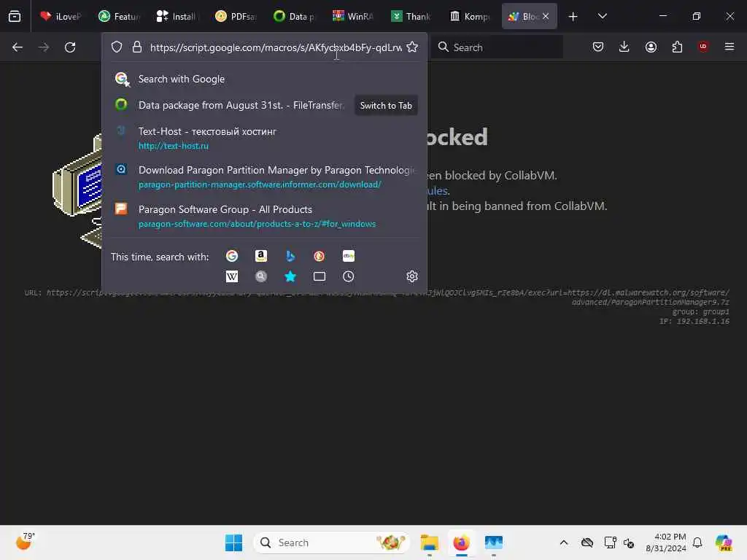Select the Text-Host suggestion

pos(264,138)
